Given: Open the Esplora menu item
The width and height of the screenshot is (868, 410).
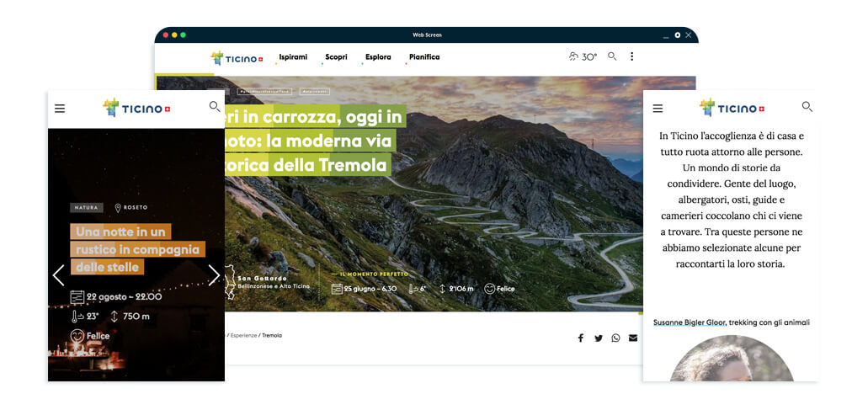Looking at the screenshot, I should [378, 57].
